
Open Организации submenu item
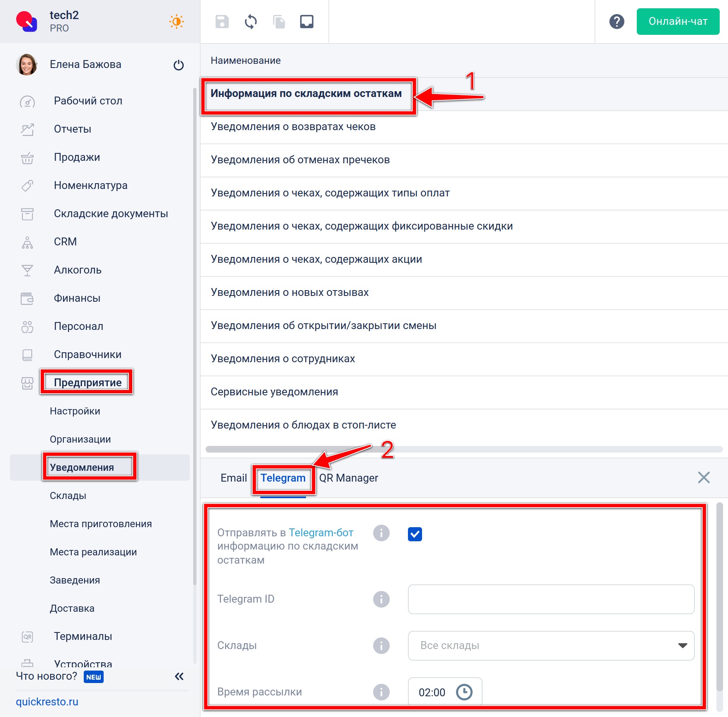(x=80, y=439)
